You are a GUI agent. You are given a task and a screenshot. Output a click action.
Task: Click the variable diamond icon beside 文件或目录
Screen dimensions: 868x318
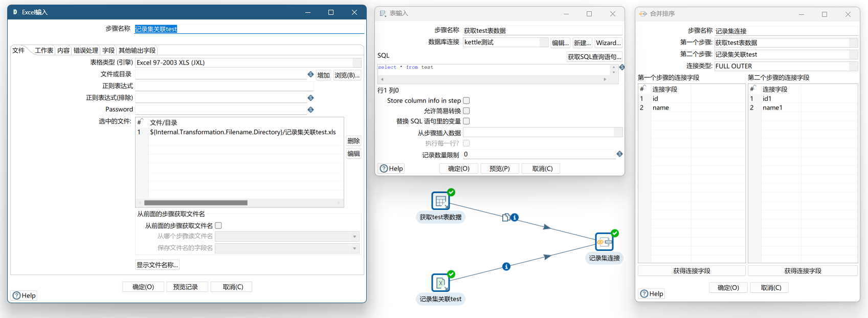pos(310,75)
